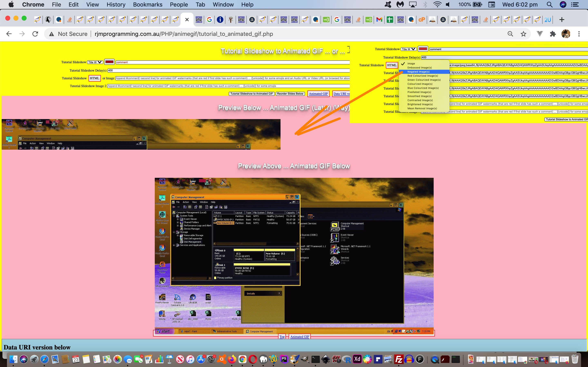588x367 pixels.
Task: Click the 'Reorder Slides Below' button
Action: [290, 93]
